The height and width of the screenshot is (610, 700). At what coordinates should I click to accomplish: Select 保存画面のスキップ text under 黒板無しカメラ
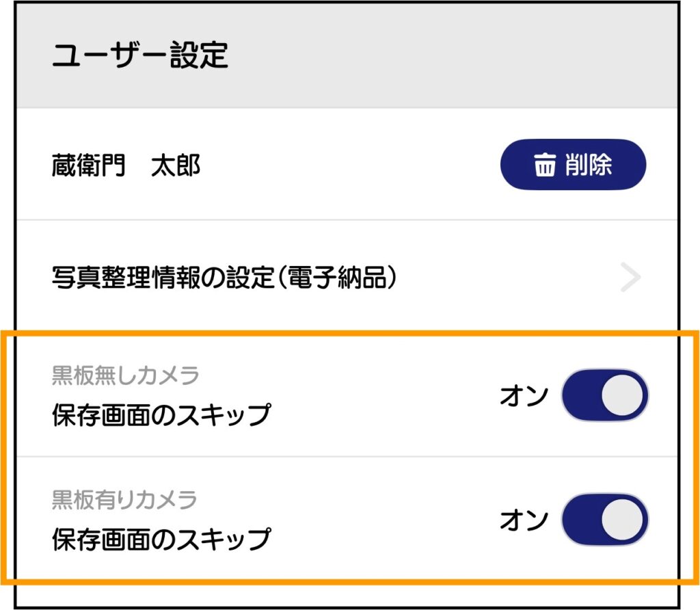tap(161, 415)
